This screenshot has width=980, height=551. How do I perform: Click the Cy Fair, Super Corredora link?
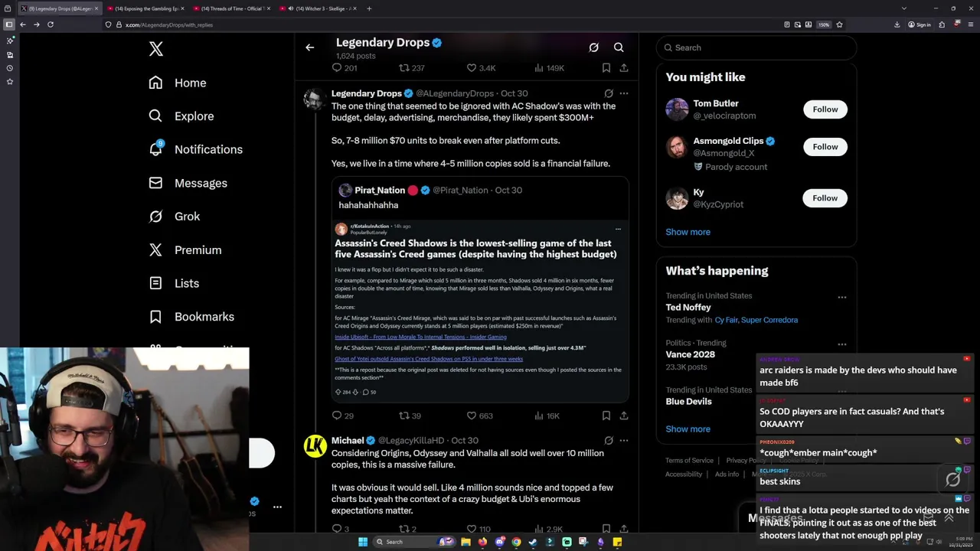click(x=756, y=320)
